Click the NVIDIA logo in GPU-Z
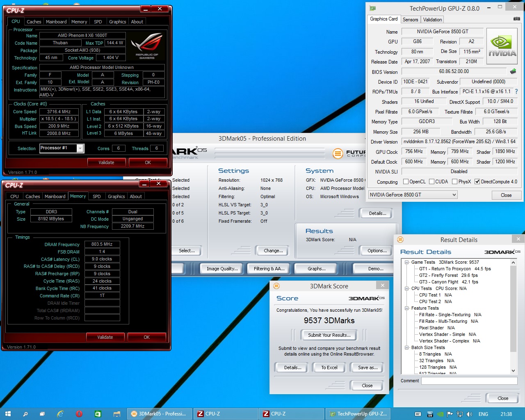This screenshot has height=420, width=525. point(502,46)
